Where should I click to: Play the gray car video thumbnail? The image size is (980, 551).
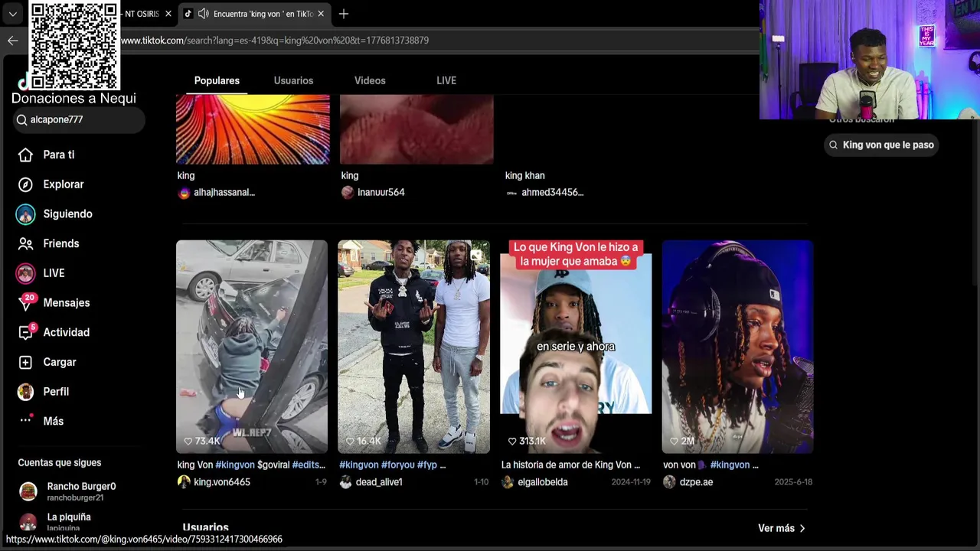252,347
